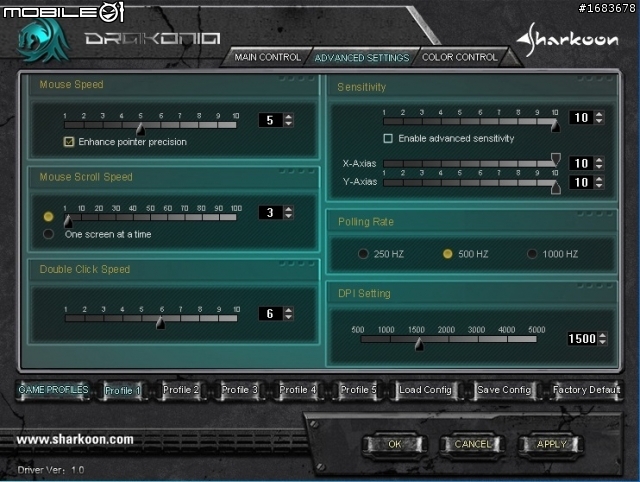Click the Sharkoon brand logo

568,40
